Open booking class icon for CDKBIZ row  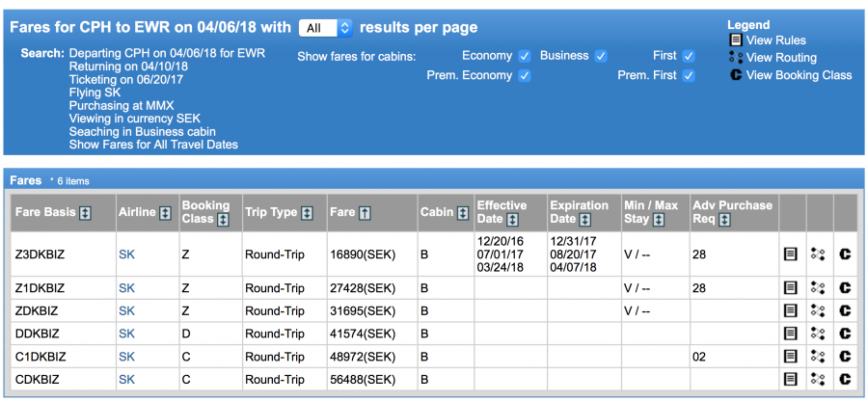pos(845,380)
